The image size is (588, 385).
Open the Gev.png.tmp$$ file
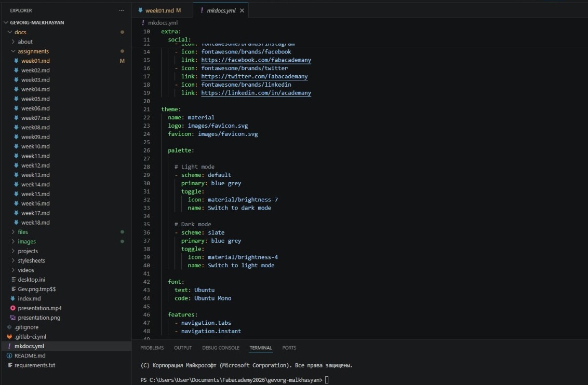37,289
